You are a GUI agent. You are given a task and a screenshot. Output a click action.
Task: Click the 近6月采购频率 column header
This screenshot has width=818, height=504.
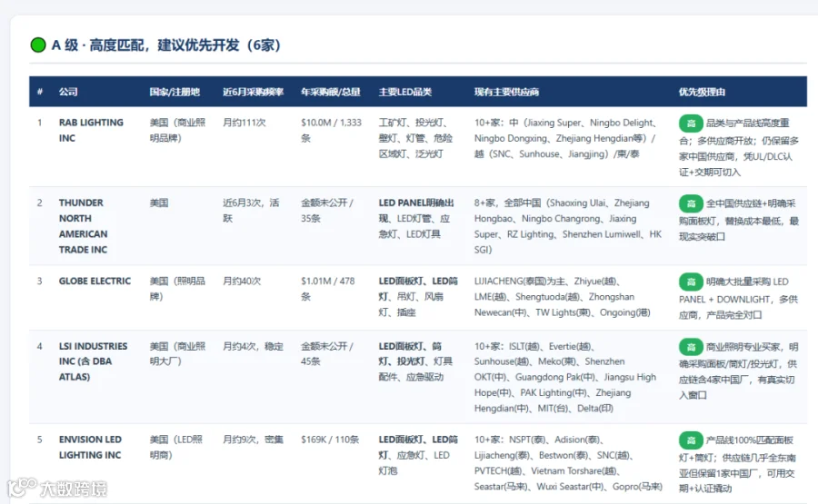pos(253,92)
